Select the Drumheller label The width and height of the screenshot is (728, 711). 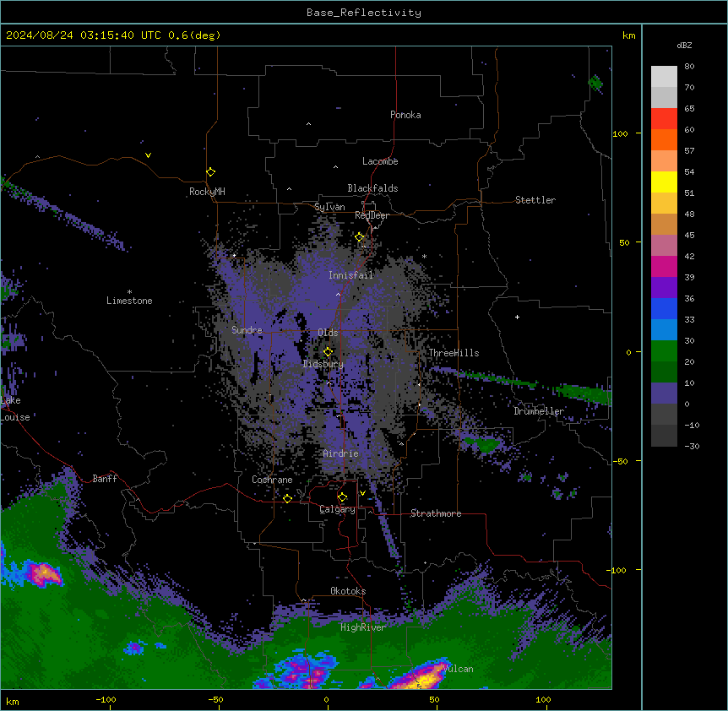tap(539, 411)
